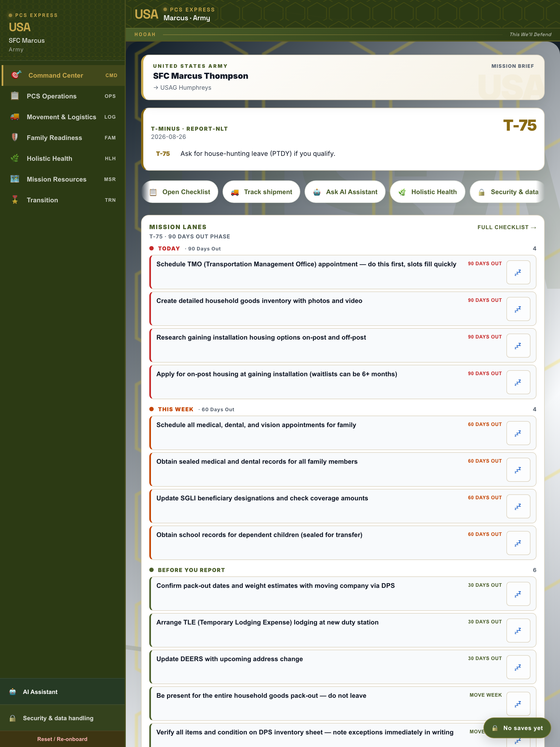Open Create detailed household goods inventory card
560x747 pixels.
click(343, 309)
